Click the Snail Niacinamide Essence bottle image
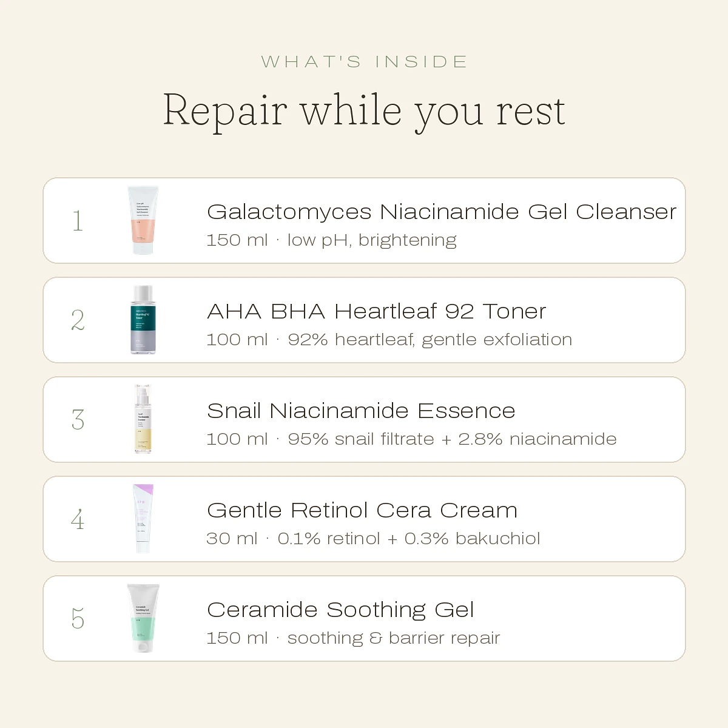Screen dimensions: 728x728 (143, 419)
